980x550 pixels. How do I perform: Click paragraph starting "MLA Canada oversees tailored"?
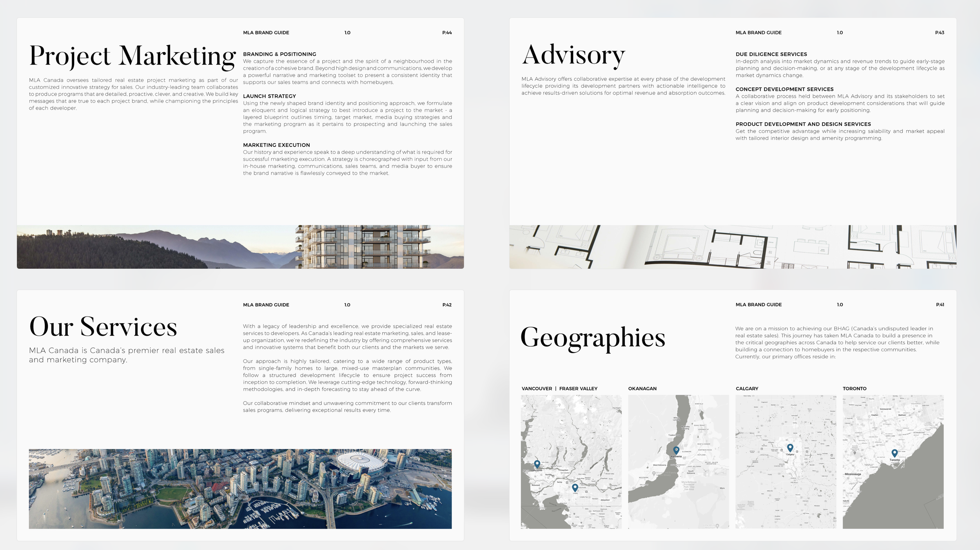[x=133, y=94]
